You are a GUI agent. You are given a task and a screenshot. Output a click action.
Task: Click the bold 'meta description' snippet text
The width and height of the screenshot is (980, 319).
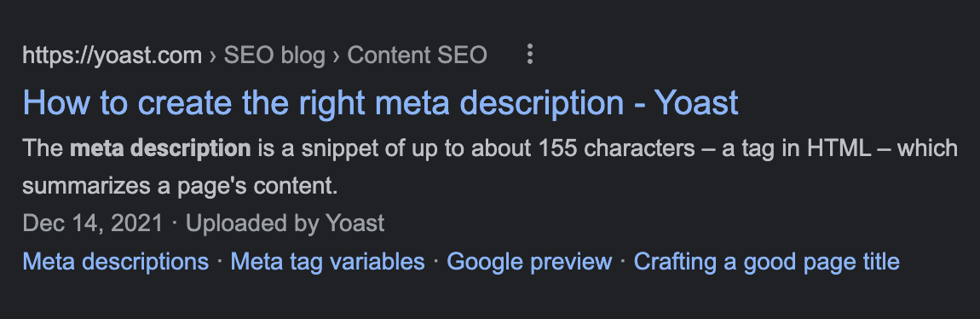click(x=160, y=148)
